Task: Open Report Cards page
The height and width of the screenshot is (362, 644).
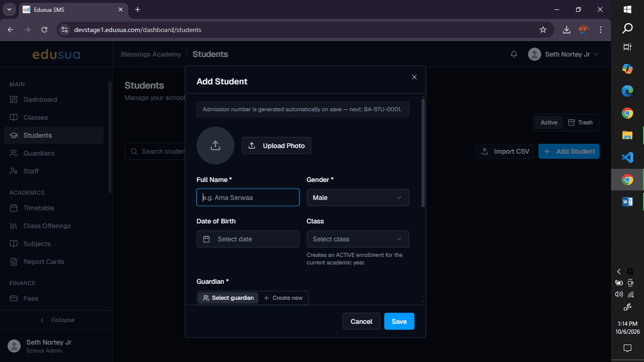Action: (53, 262)
